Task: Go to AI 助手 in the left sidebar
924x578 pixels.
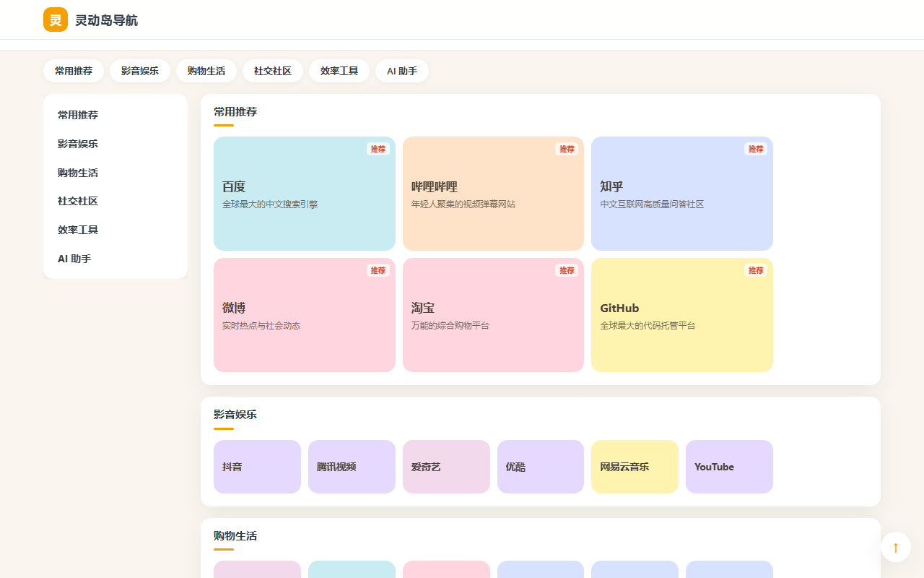Action: point(115,259)
